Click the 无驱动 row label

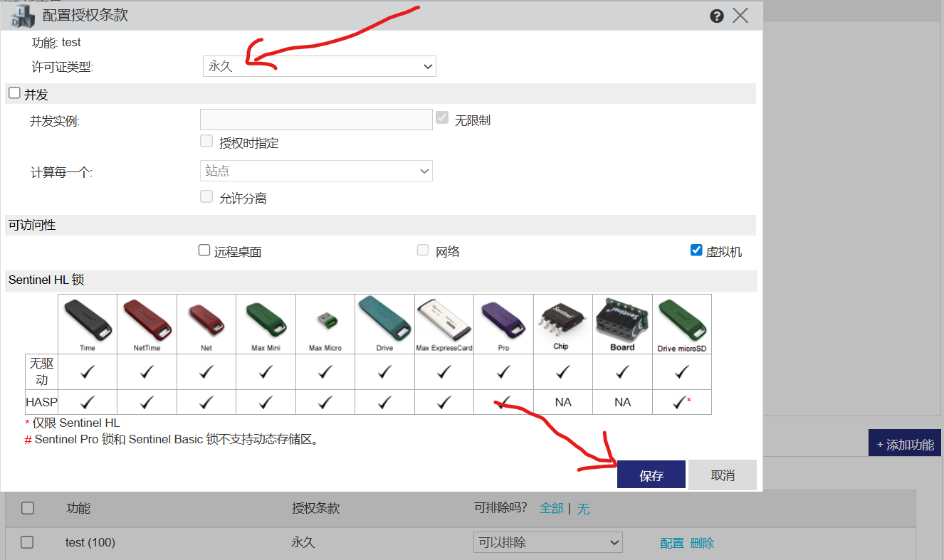41,371
